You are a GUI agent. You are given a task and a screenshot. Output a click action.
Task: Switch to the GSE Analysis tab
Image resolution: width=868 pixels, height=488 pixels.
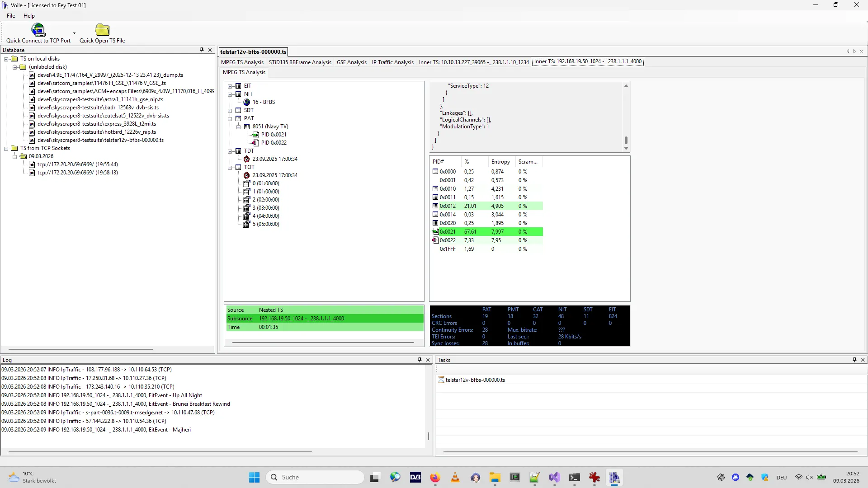pos(351,62)
